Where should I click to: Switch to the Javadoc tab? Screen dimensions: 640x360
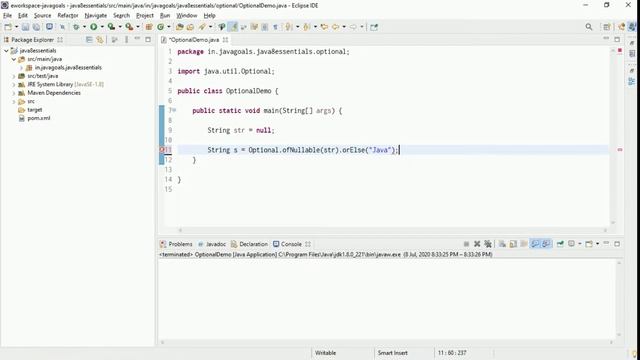[x=212, y=244]
